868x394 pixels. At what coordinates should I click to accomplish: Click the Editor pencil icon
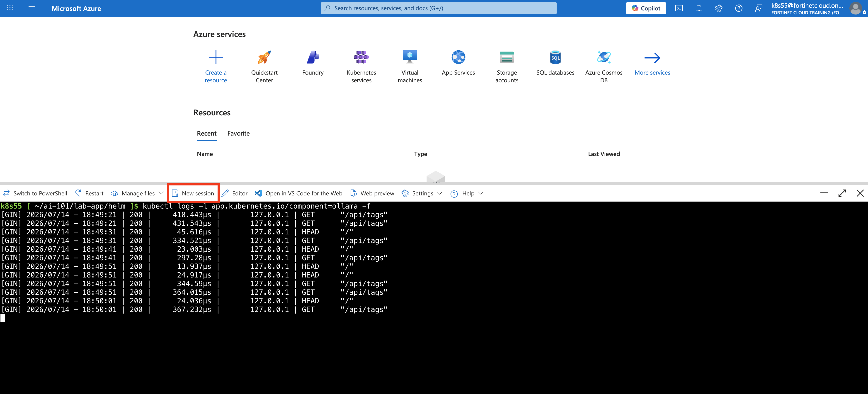225,193
